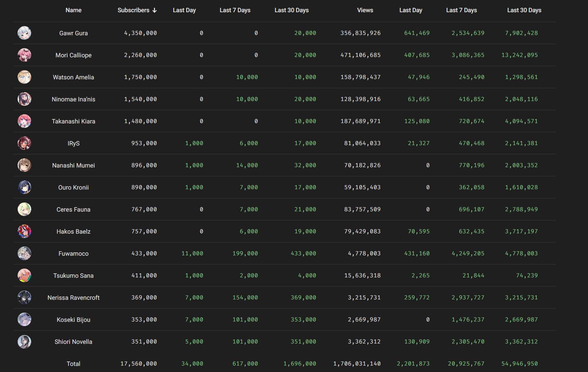Screen dimensions: 588x372
Task: Click Takanashi Kiara's 125,080 daily views
Action: pos(417,121)
